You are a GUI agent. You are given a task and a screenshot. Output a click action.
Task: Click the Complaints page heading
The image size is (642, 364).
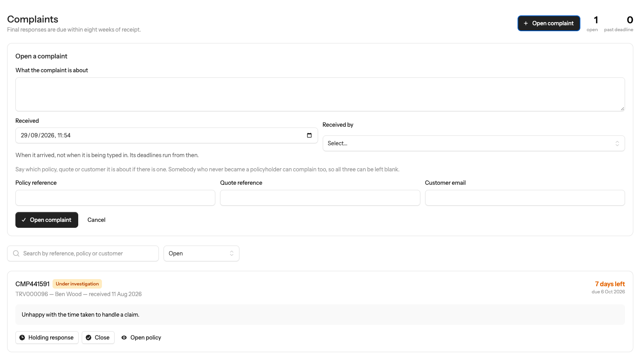[x=33, y=19]
